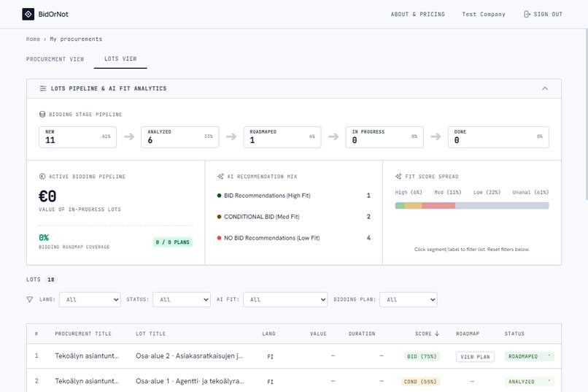This screenshot has height=392, width=588.
Task: Click lot title Osa-alue 2 - Asiakasratkaisujen
Action: click(189, 356)
